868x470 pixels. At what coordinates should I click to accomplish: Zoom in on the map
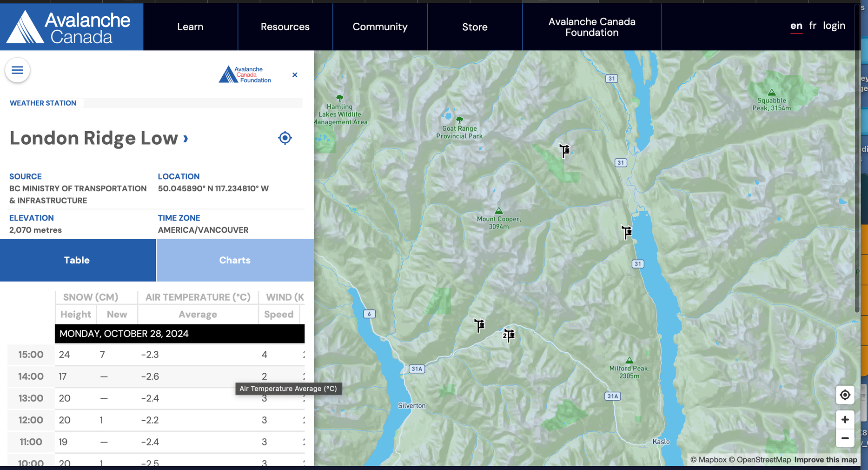pos(845,420)
